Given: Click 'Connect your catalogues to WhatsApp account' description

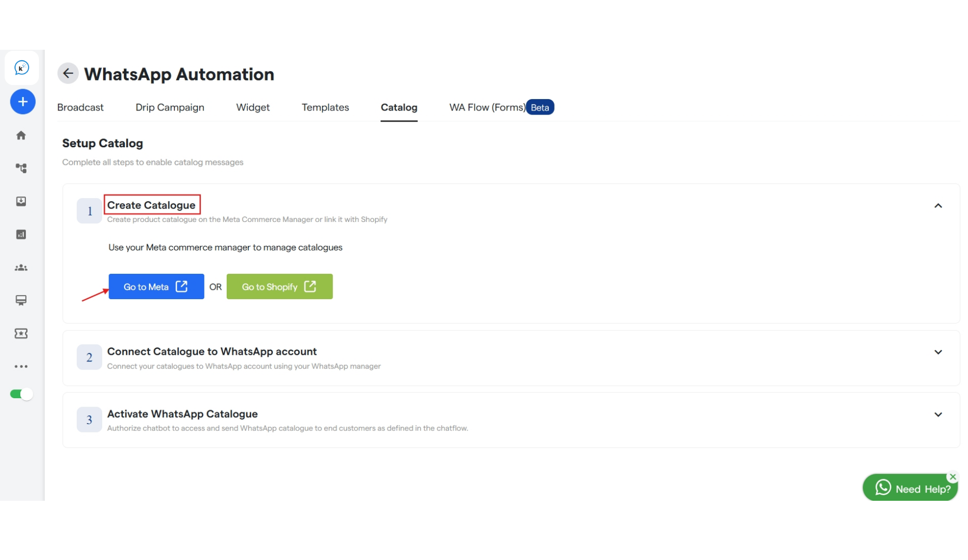Looking at the screenshot, I should click(244, 366).
